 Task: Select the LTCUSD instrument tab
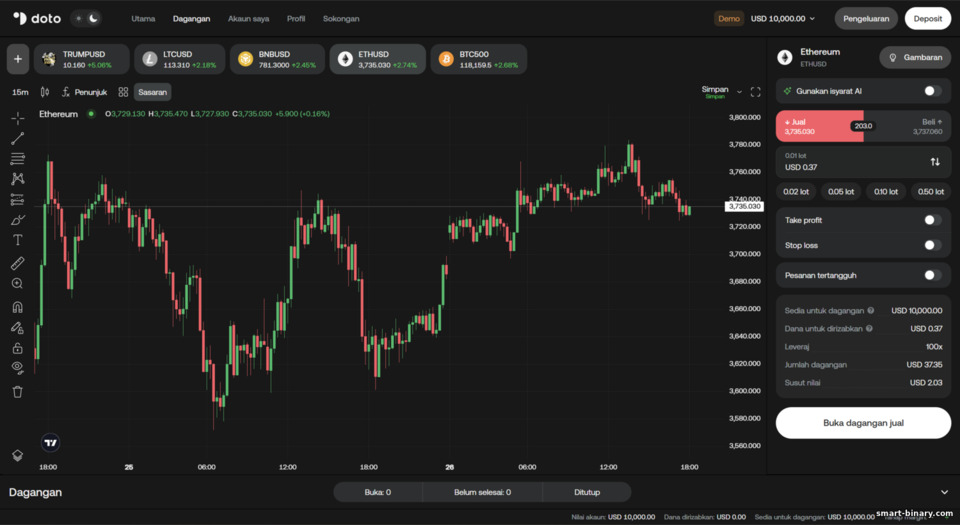180,59
